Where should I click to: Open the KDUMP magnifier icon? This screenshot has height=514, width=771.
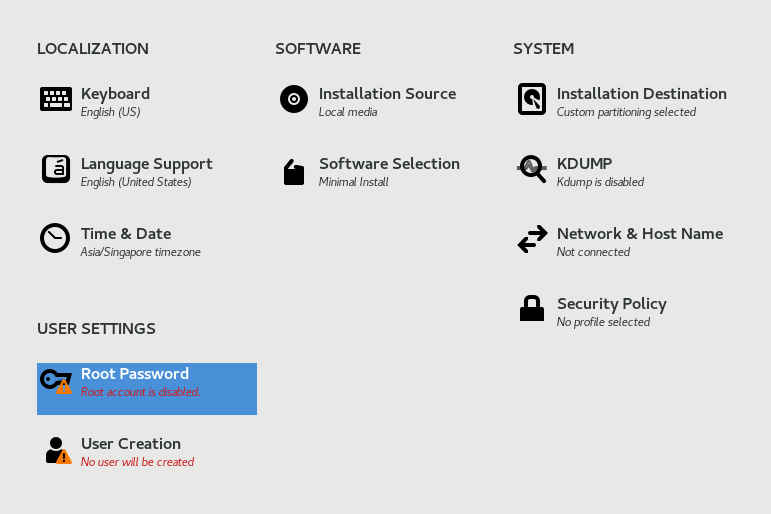(532, 169)
